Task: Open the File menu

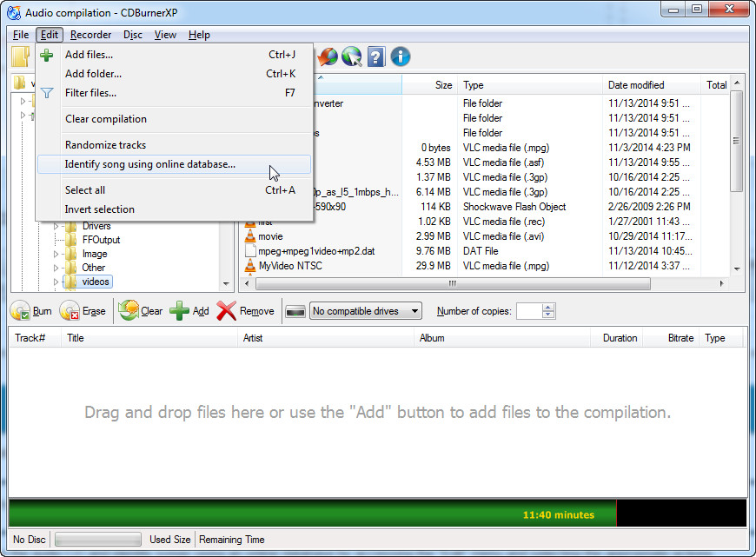Action: point(21,35)
